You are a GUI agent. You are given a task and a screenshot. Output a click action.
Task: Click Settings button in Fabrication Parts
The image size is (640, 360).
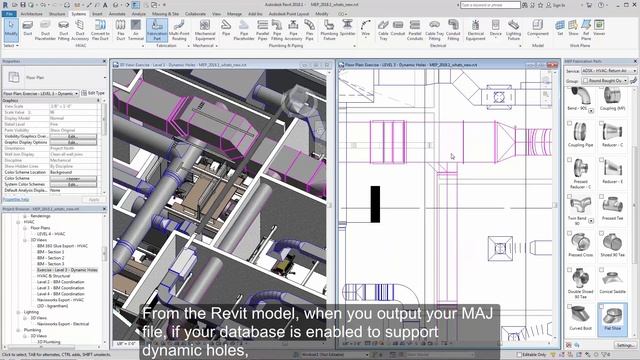(x=625, y=345)
